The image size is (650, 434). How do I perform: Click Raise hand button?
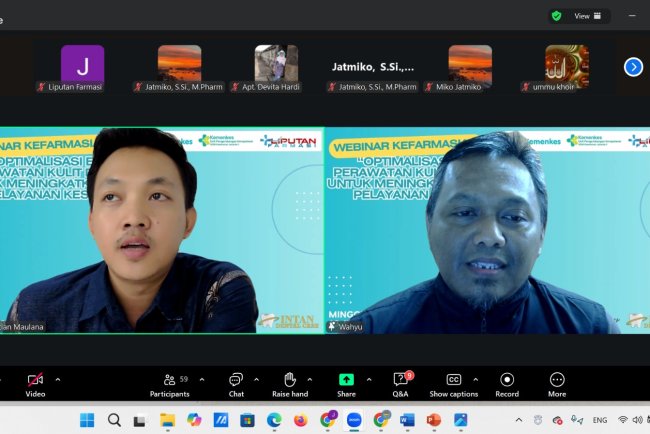tap(290, 385)
